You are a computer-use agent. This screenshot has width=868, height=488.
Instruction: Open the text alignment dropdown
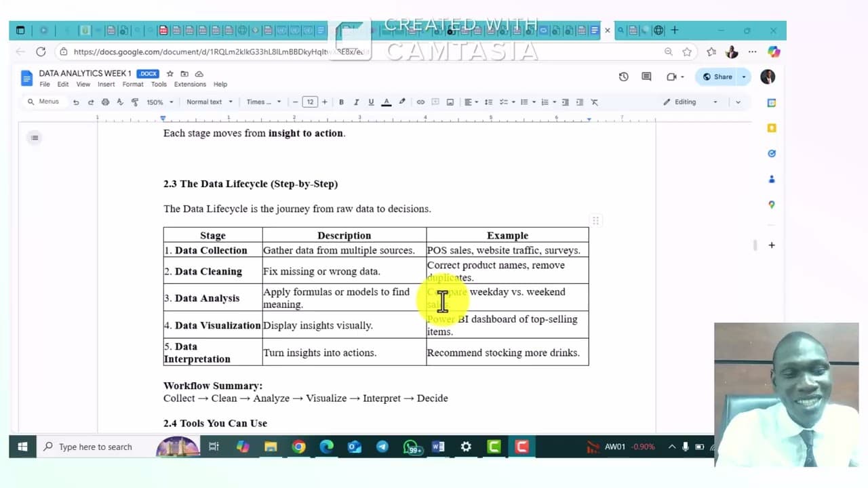[471, 102]
